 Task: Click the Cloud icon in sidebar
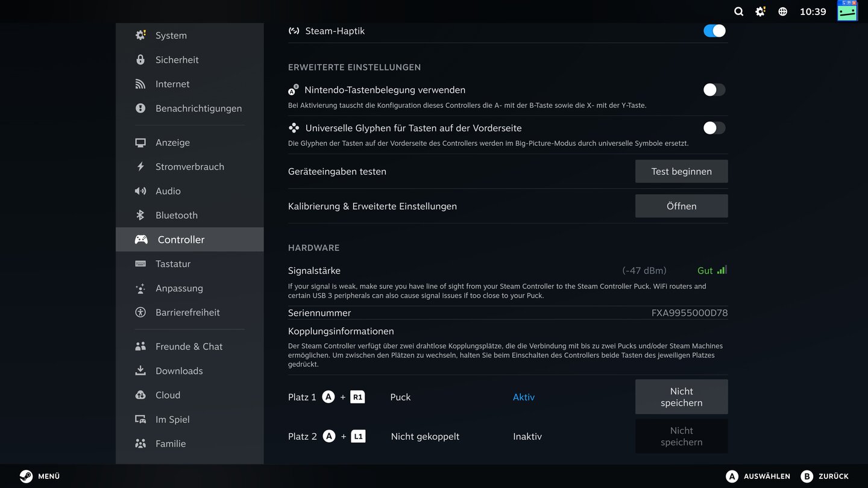coord(140,395)
